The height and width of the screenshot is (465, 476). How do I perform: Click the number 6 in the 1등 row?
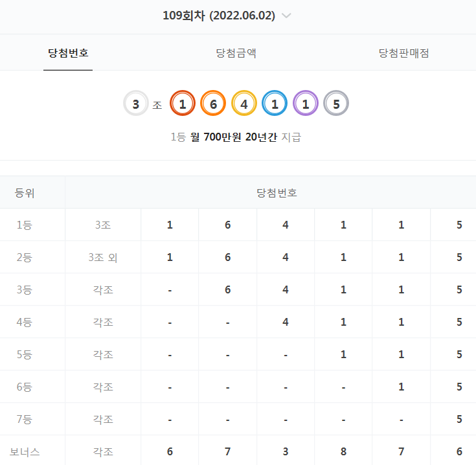pyautogui.click(x=228, y=225)
